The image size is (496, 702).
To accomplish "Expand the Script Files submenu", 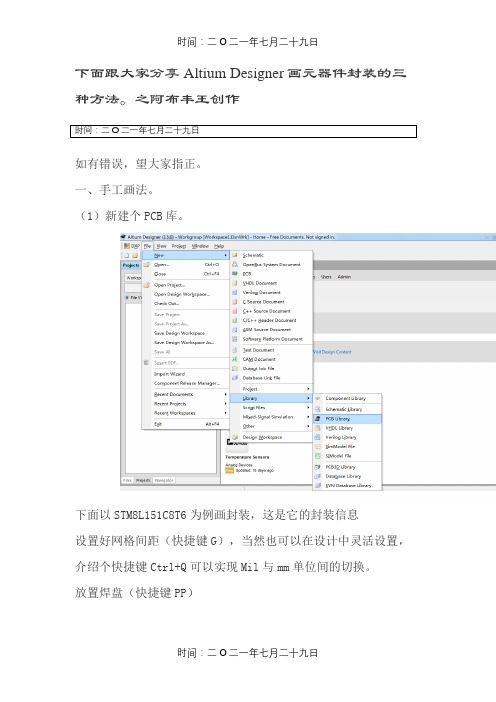I will (x=271, y=407).
